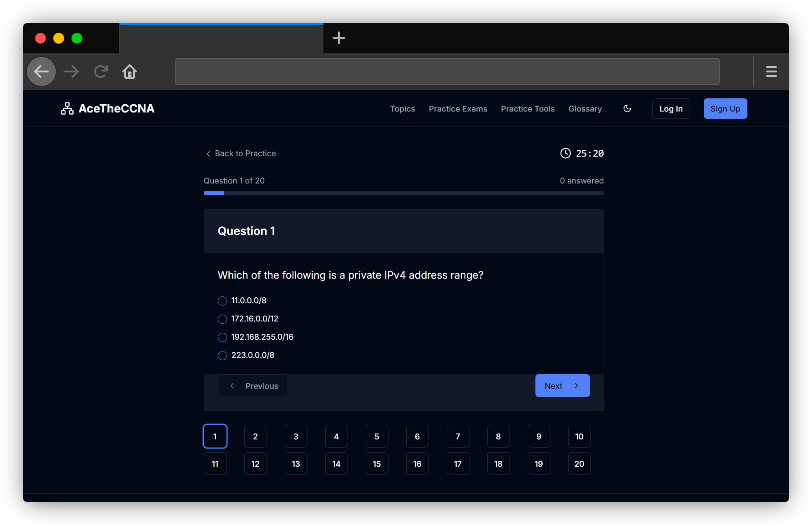Click the browser forward arrow icon
The width and height of the screenshot is (812, 525).
click(71, 71)
